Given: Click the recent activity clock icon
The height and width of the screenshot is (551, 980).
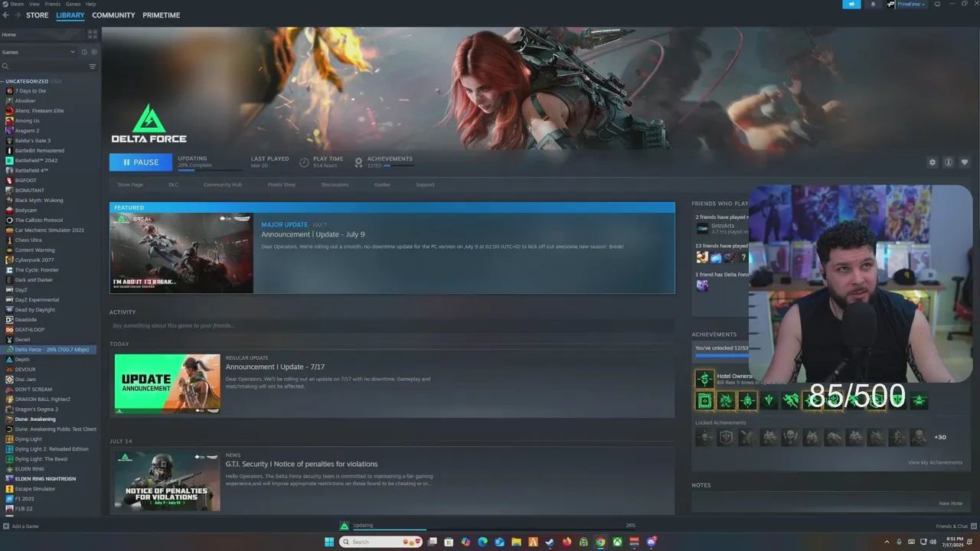Looking at the screenshot, I should coord(84,52).
